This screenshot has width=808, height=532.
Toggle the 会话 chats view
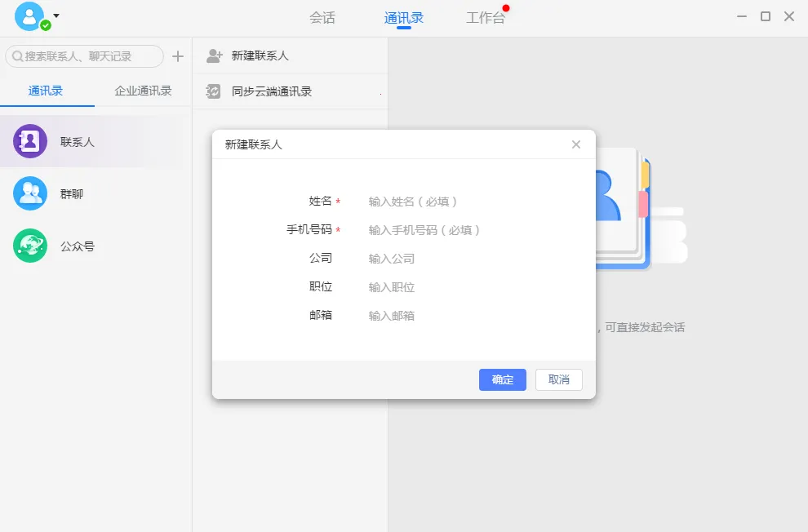coord(322,16)
